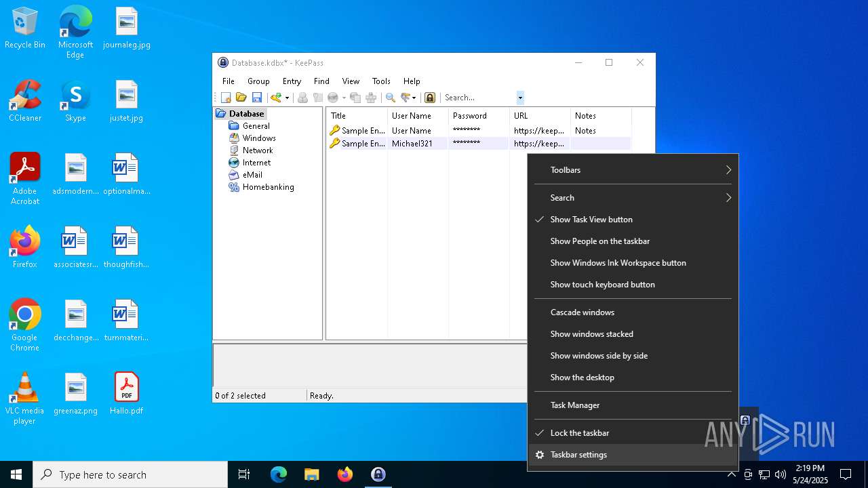Open the Tools menu
This screenshot has height=488, width=868.
[381, 81]
